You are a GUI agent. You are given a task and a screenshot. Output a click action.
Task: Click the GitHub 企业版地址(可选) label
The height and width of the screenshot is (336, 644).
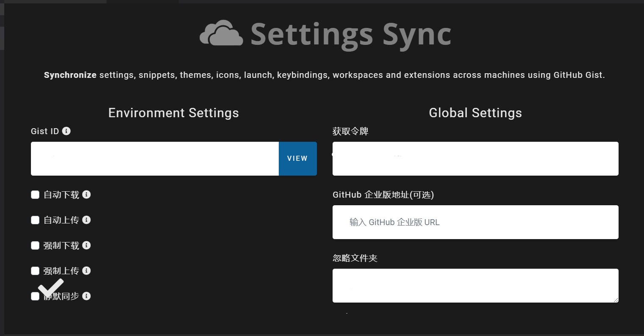pyautogui.click(x=383, y=195)
